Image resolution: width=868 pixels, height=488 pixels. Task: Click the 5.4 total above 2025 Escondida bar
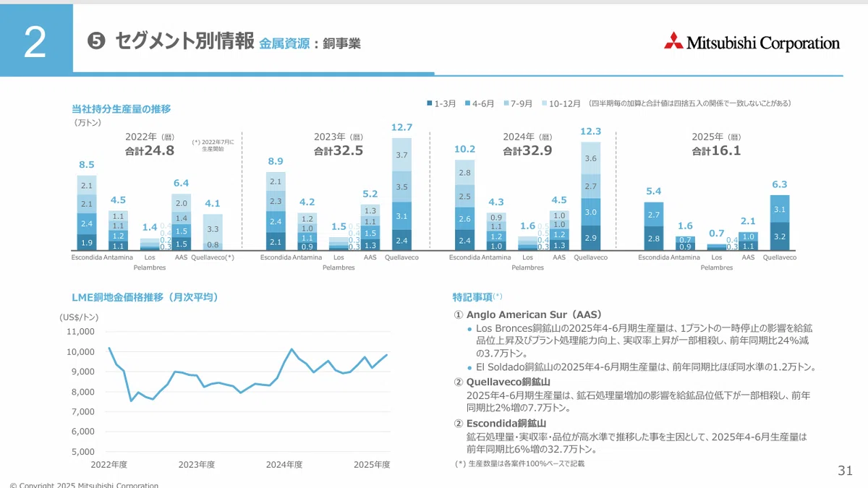(654, 191)
